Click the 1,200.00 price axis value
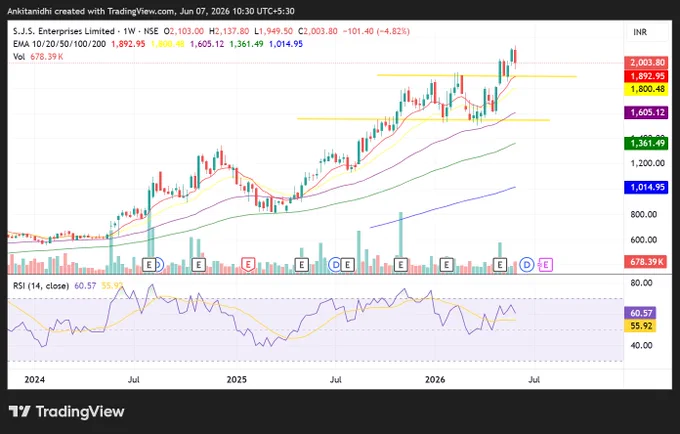Image resolution: width=680 pixels, height=434 pixels. pos(647,163)
